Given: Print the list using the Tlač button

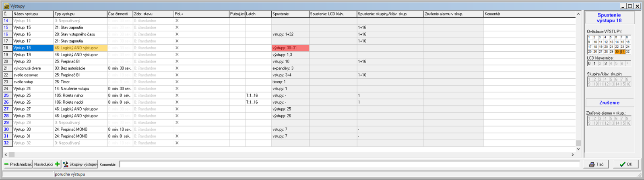Looking at the screenshot, I should [596, 164].
